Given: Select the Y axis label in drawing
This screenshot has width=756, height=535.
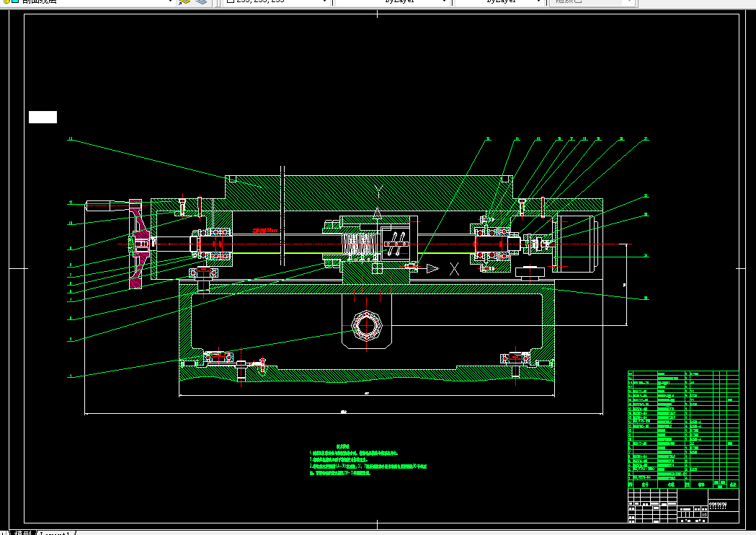Looking at the screenshot, I should (x=378, y=191).
